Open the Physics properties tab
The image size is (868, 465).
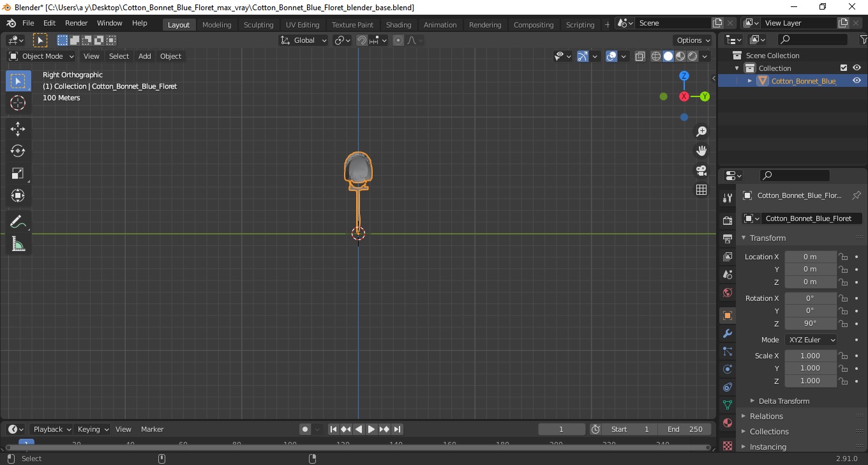click(727, 369)
